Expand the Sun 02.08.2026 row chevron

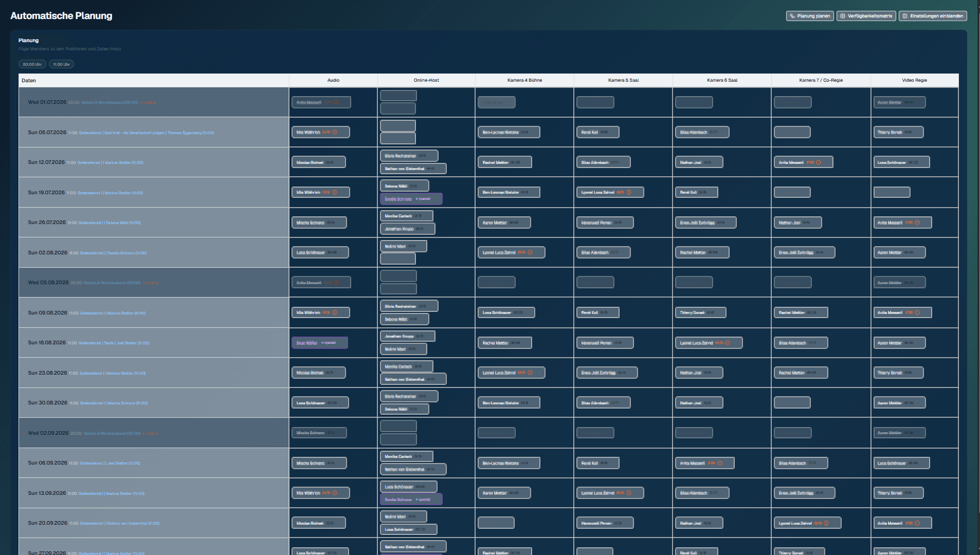pyautogui.click(x=24, y=253)
